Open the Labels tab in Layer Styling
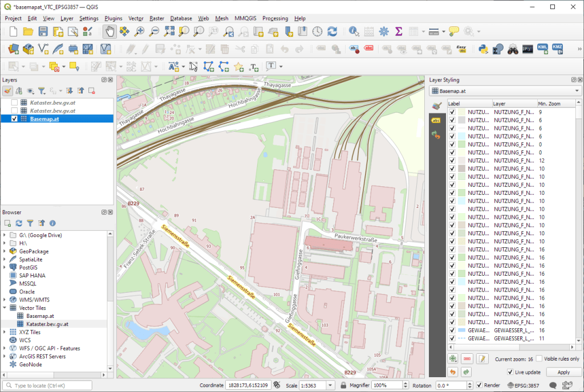This screenshot has width=584, height=392. (436, 121)
